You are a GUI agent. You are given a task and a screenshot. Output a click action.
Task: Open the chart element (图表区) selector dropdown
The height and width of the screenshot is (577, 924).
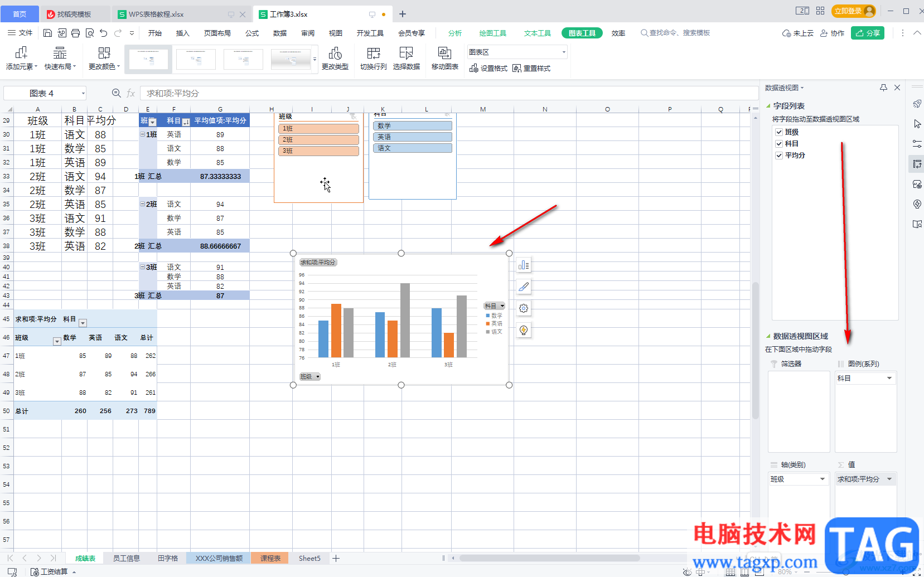pyautogui.click(x=564, y=52)
